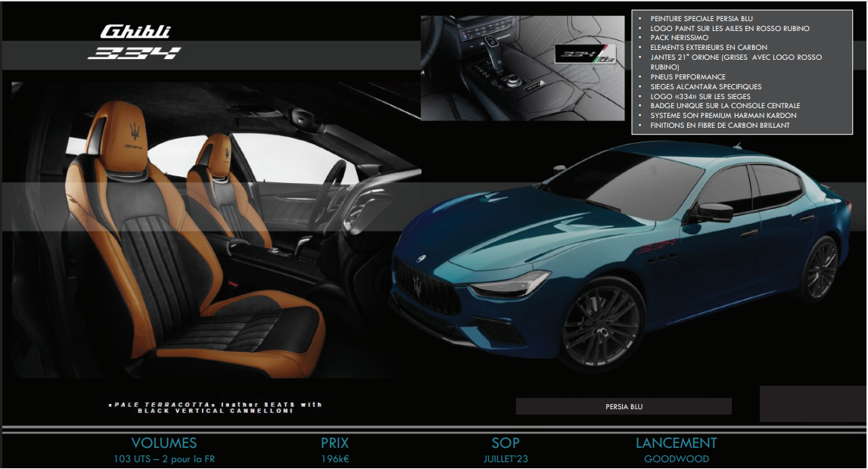Click the GOODWOOD launch text
Viewport: 868px width, 469px height.
pos(677,459)
